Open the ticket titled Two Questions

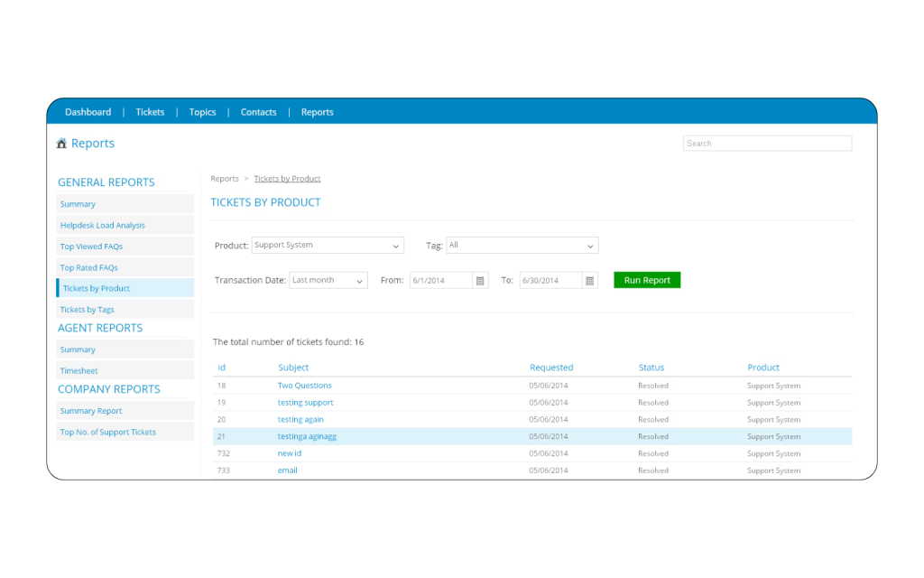point(304,385)
